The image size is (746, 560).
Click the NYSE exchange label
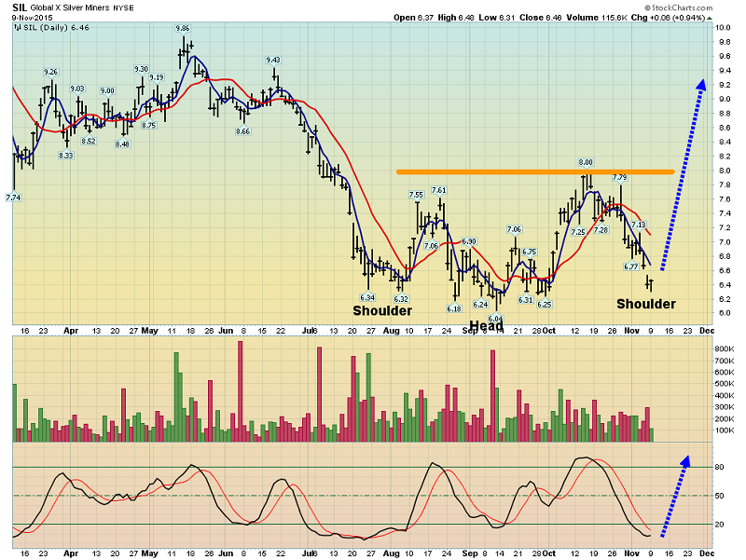123,8
